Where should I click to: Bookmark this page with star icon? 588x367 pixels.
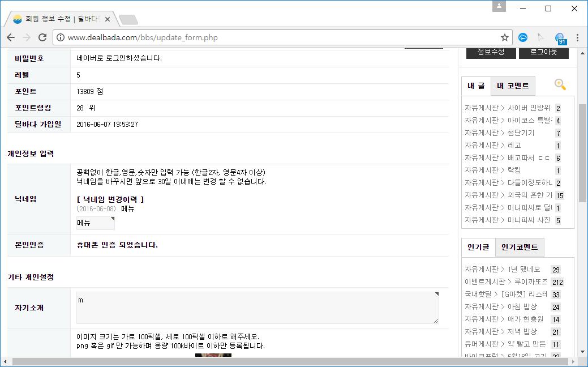pyautogui.click(x=504, y=37)
